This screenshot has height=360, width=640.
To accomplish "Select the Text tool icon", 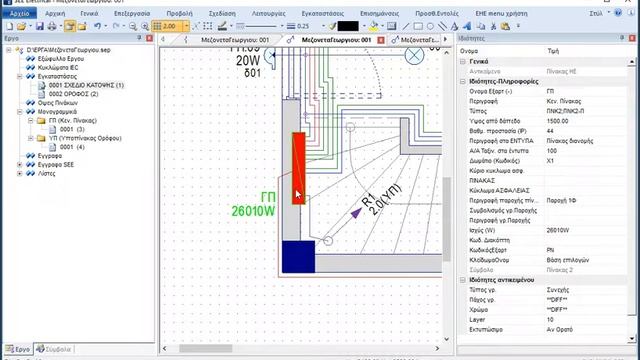I will [454, 27].
